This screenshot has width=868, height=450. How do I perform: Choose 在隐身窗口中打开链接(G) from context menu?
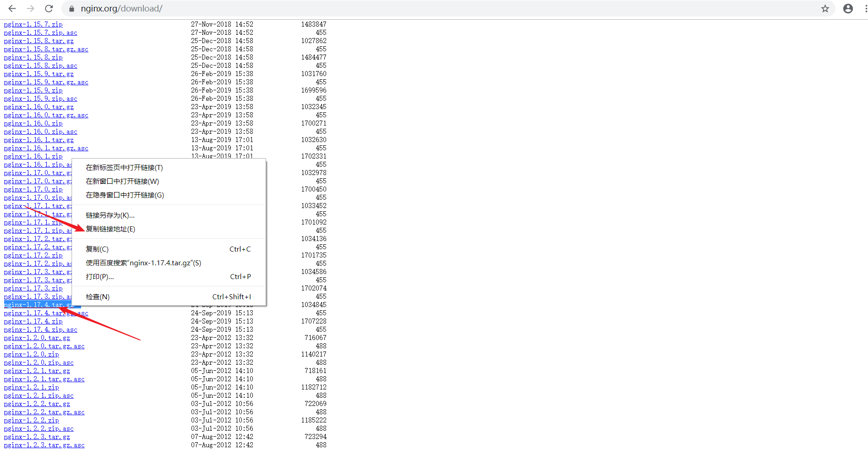click(169, 195)
